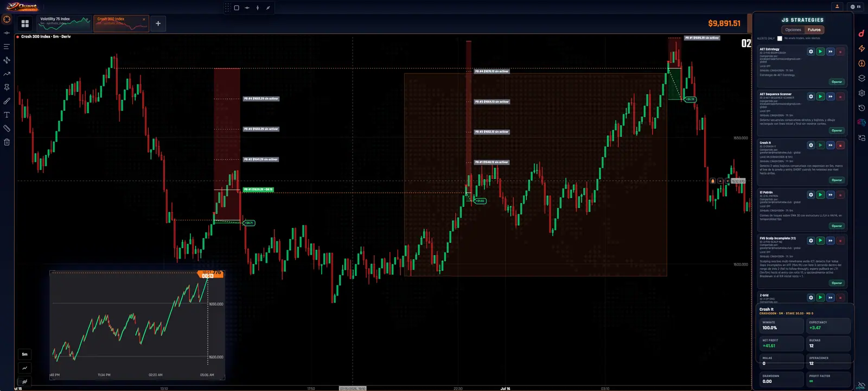Select the Opciones tab
The height and width of the screenshot is (391, 868).
793,30
